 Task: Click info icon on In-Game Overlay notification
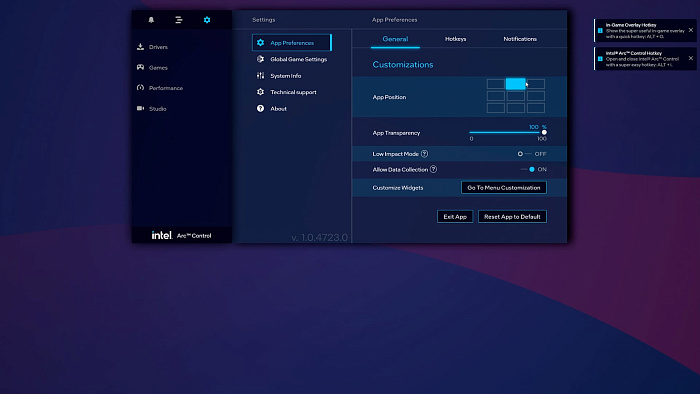pos(600,30)
